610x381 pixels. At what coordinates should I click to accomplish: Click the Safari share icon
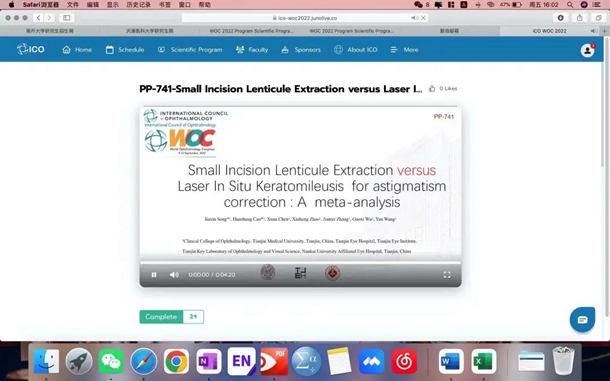click(x=580, y=18)
